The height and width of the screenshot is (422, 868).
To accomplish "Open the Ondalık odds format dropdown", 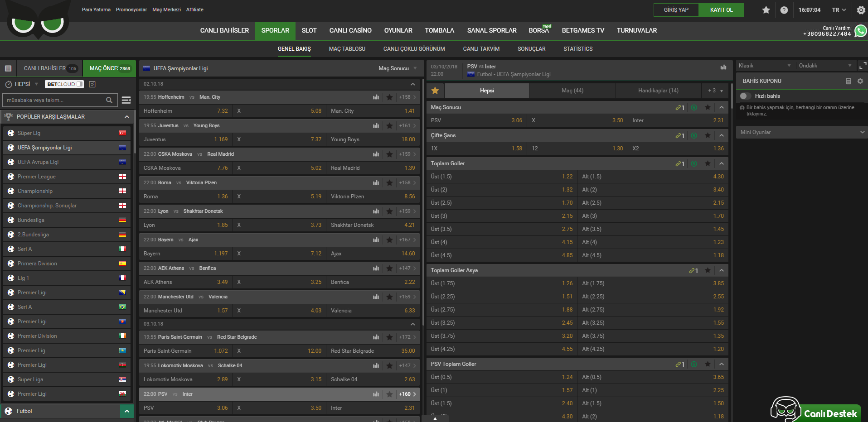I will tap(824, 66).
